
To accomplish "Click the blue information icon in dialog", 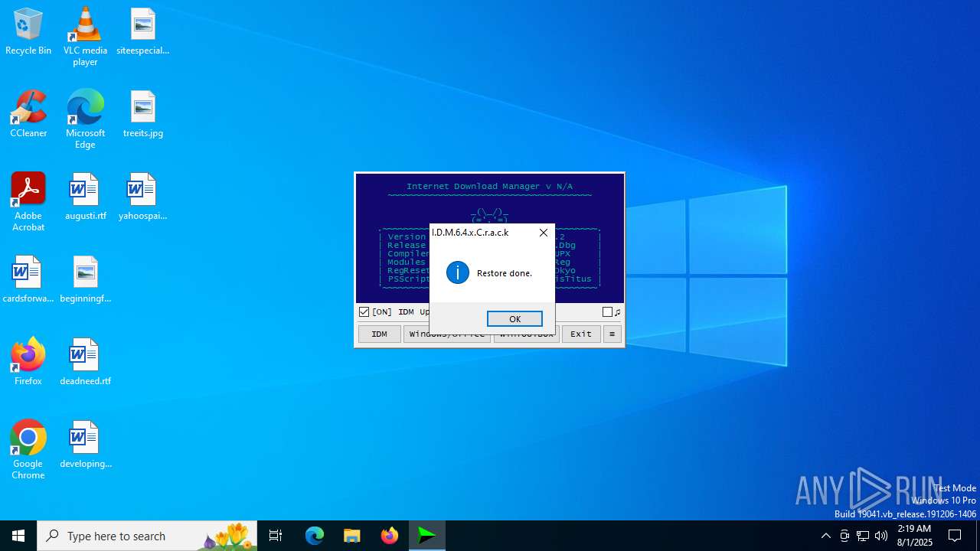I will click(458, 272).
